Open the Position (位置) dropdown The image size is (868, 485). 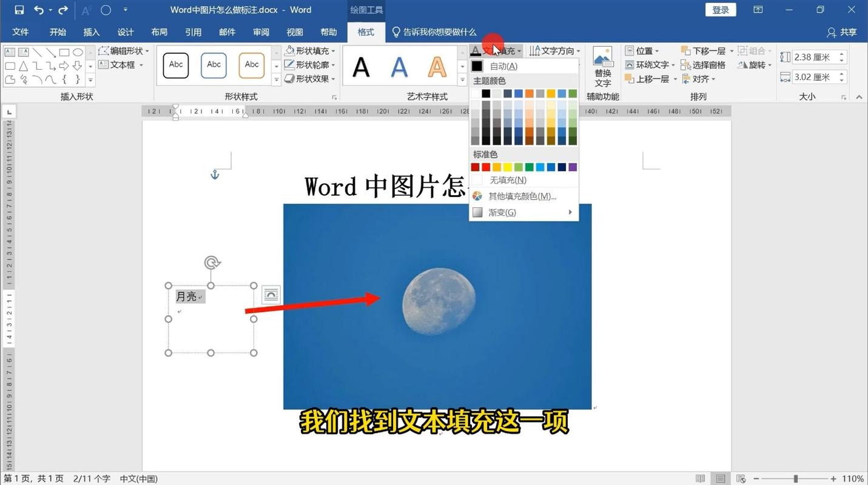pyautogui.click(x=643, y=51)
